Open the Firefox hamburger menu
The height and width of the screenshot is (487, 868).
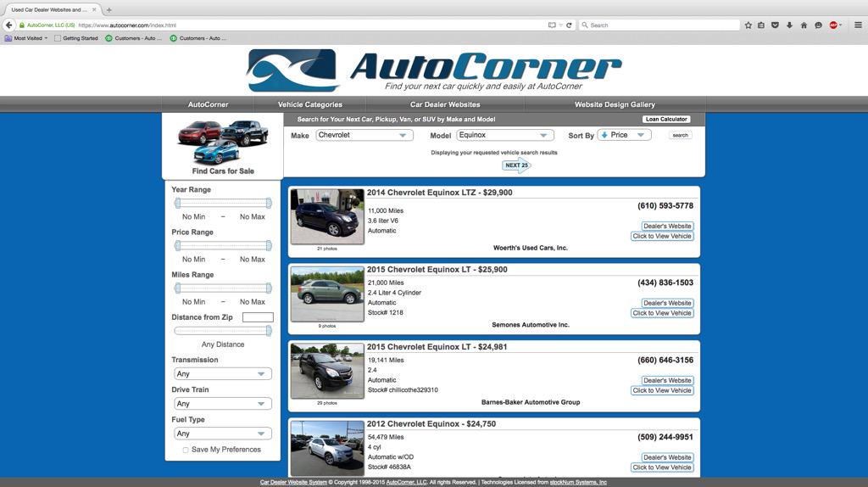(858, 25)
